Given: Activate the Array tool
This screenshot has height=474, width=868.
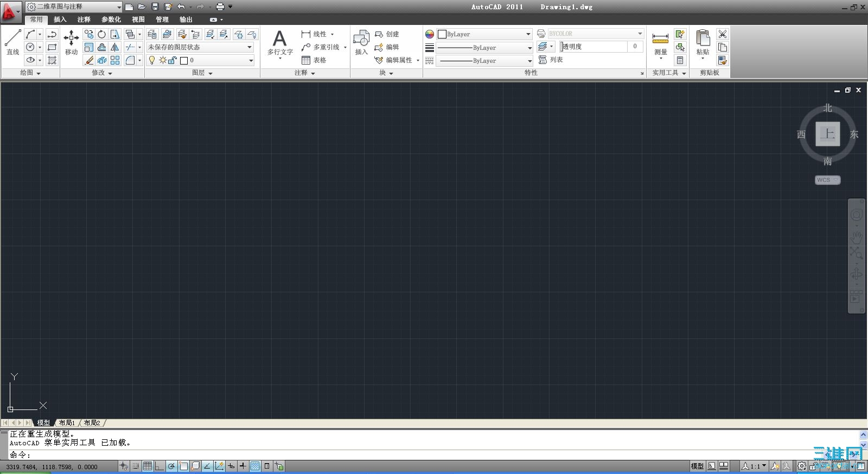Looking at the screenshot, I should point(115,60).
